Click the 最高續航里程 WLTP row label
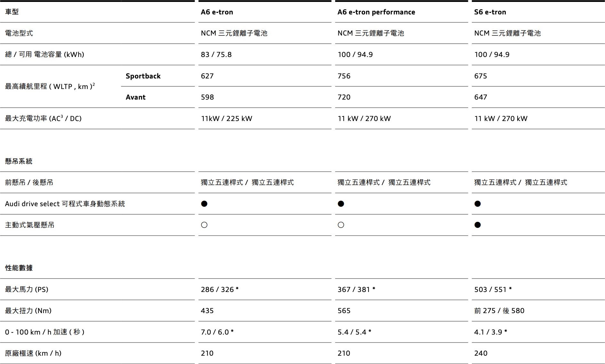This screenshot has width=605, height=364. tap(50, 86)
